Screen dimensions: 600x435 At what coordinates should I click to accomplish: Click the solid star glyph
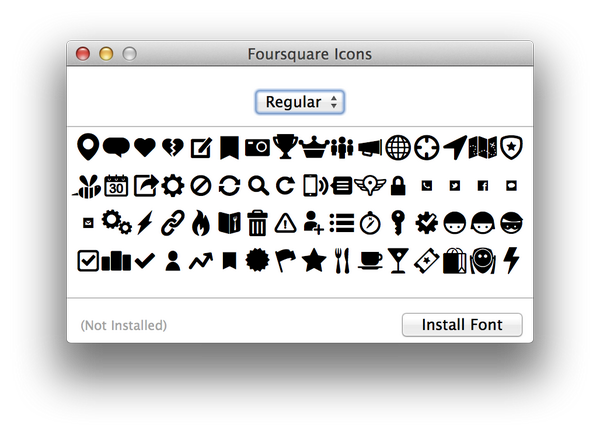coord(314,261)
